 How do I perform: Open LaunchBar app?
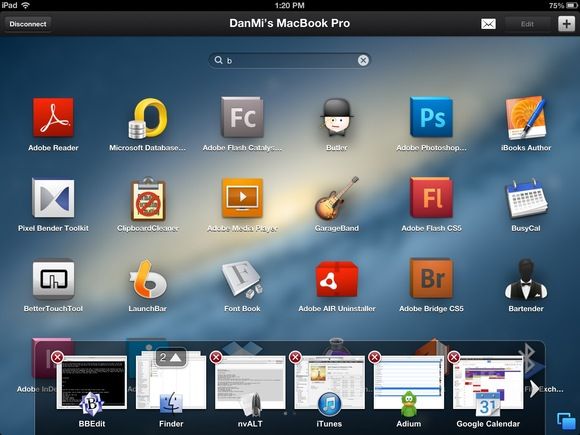[x=148, y=279]
